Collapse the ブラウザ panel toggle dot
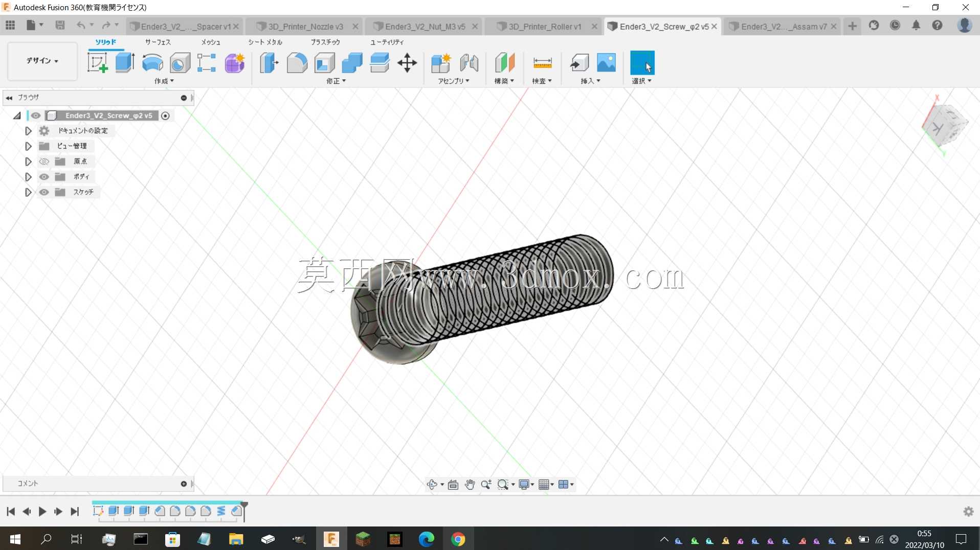Screen dimensions: 980x550 [184, 98]
